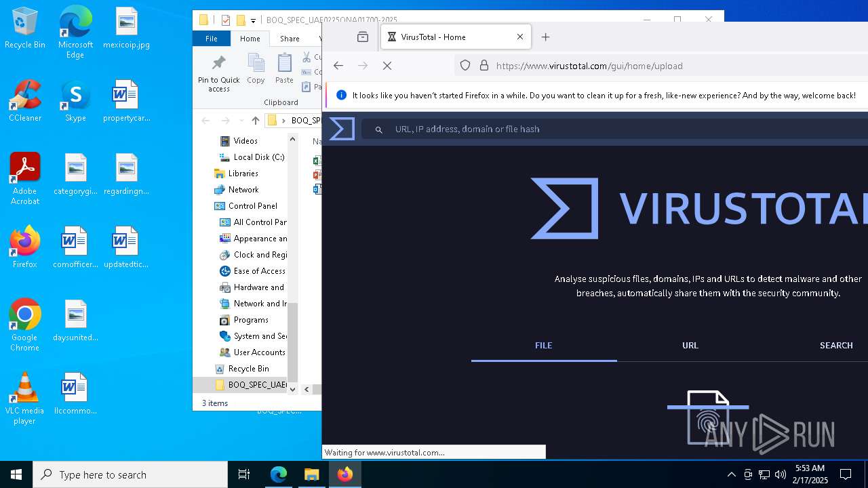Viewport: 868px width, 488px height.
Task: Launch Microsoft Edge desktop shortcut
Action: (75, 33)
